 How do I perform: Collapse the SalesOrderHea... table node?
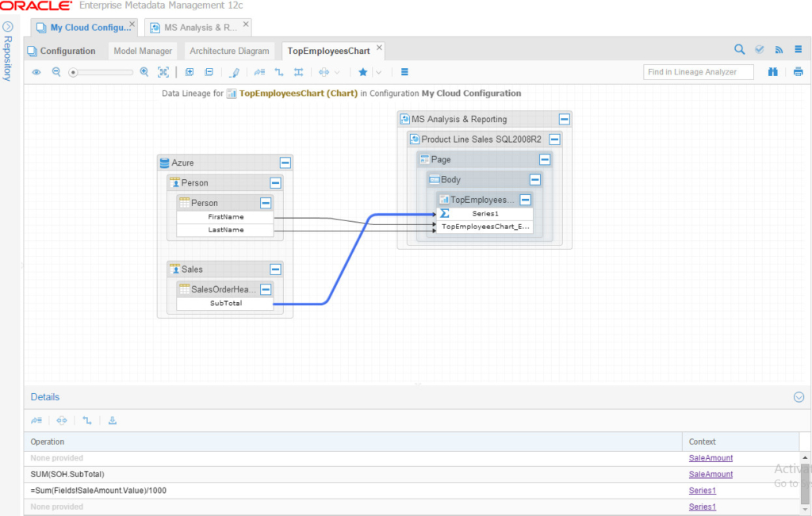[266, 289]
